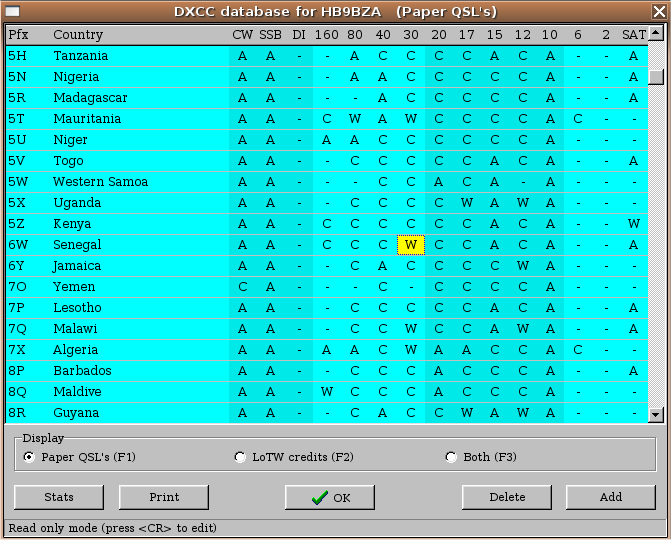This screenshot has width=671, height=540.
Task: Click the Algeria country name
Action: click(75, 350)
